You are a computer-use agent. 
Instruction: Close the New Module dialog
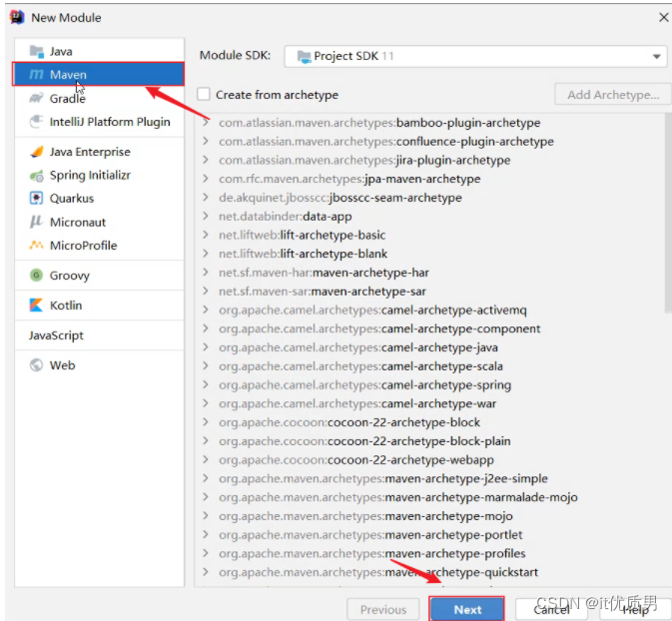tap(663, 18)
